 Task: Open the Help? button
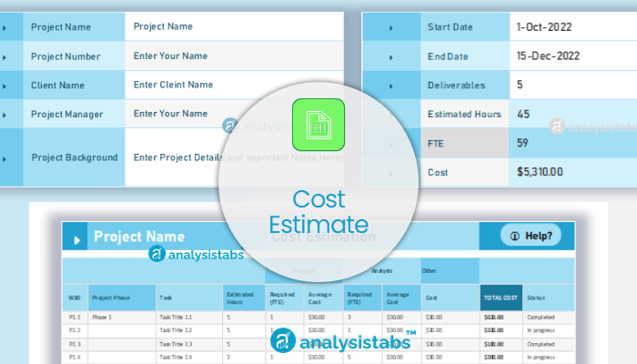(x=531, y=237)
